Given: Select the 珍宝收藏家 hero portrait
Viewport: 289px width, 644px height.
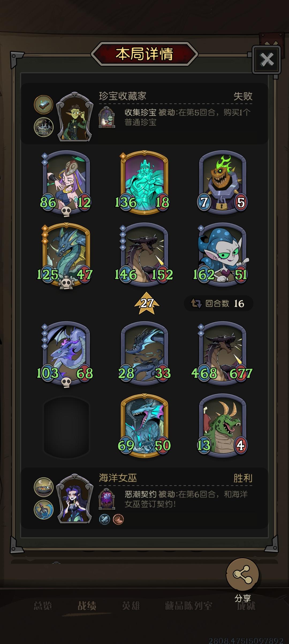Looking at the screenshot, I should [75, 117].
